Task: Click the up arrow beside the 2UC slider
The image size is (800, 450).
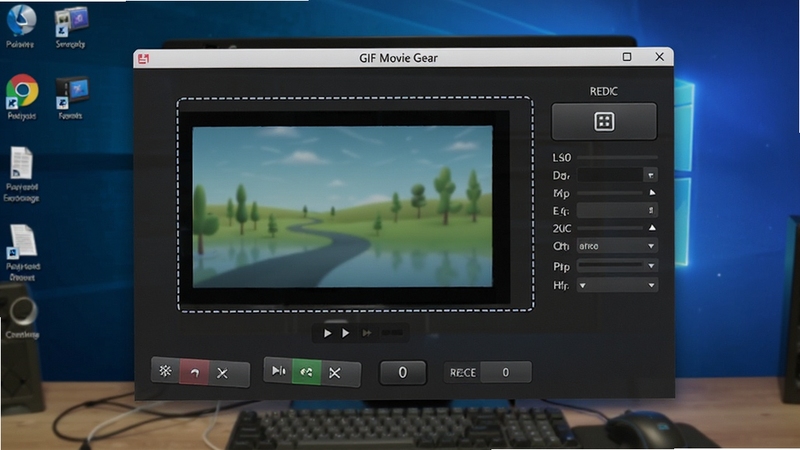Action: point(652,228)
